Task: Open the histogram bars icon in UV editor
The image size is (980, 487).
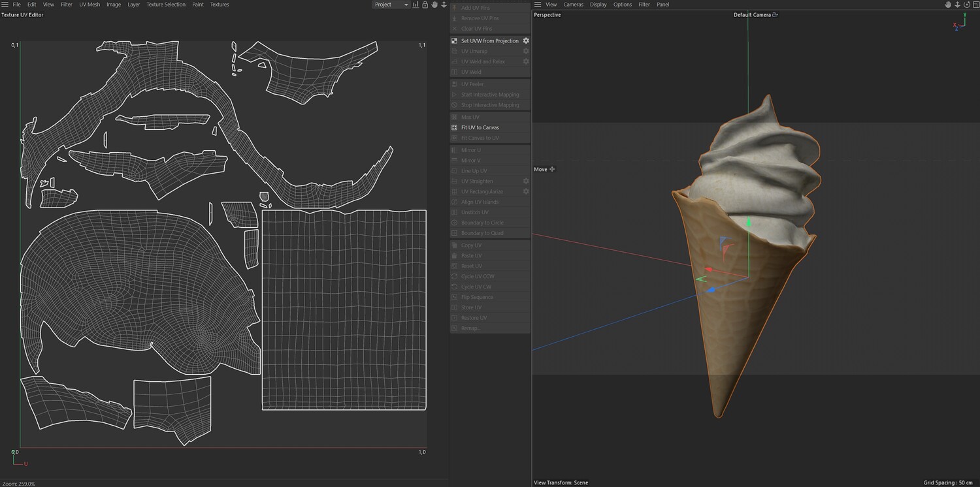Action: tap(416, 5)
